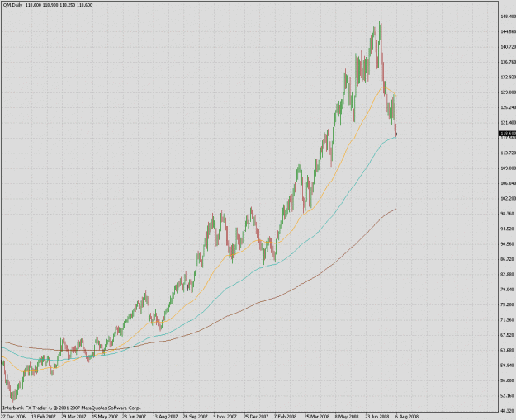Select the 6 Aug 2008 date label
This screenshot has height=420, width=516.
(x=407, y=417)
